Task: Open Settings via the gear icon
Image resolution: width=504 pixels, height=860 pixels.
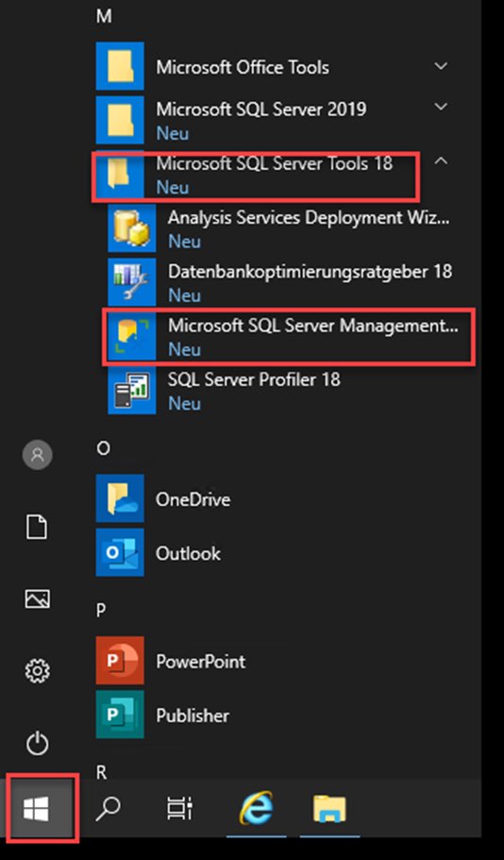Action: pos(38,671)
